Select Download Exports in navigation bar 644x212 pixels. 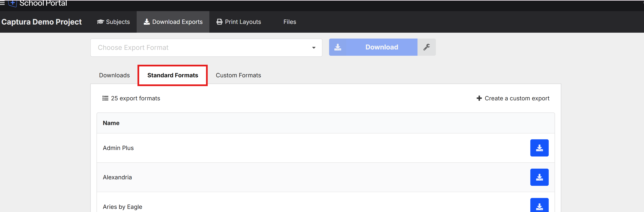click(x=173, y=22)
